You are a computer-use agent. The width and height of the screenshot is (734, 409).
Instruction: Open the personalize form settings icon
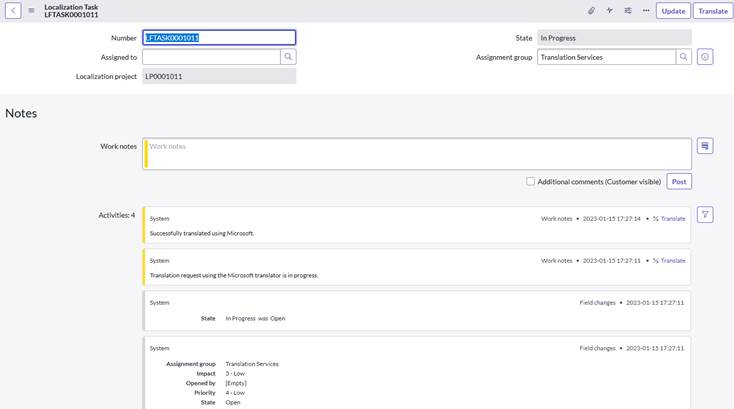(x=628, y=11)
